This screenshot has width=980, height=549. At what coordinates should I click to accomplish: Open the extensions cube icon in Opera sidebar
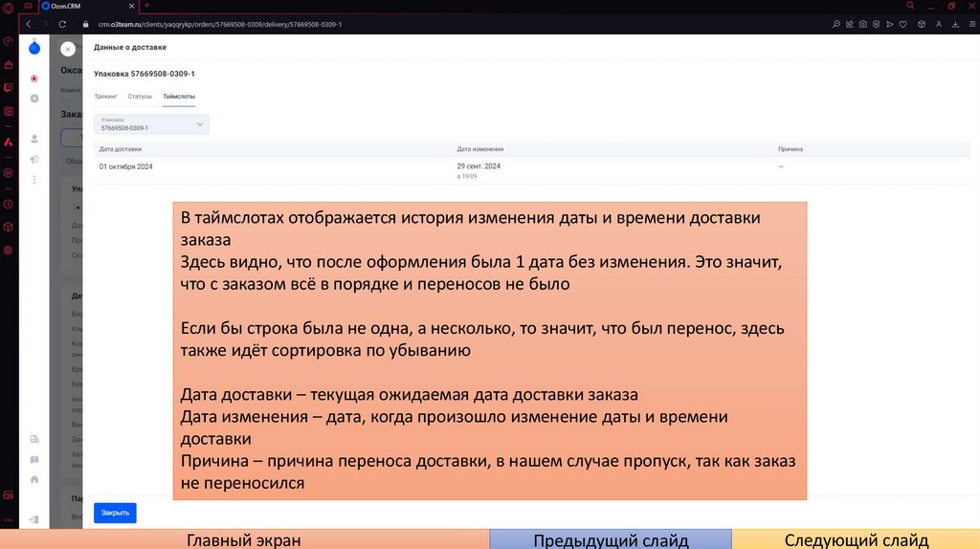click(8, 227)
